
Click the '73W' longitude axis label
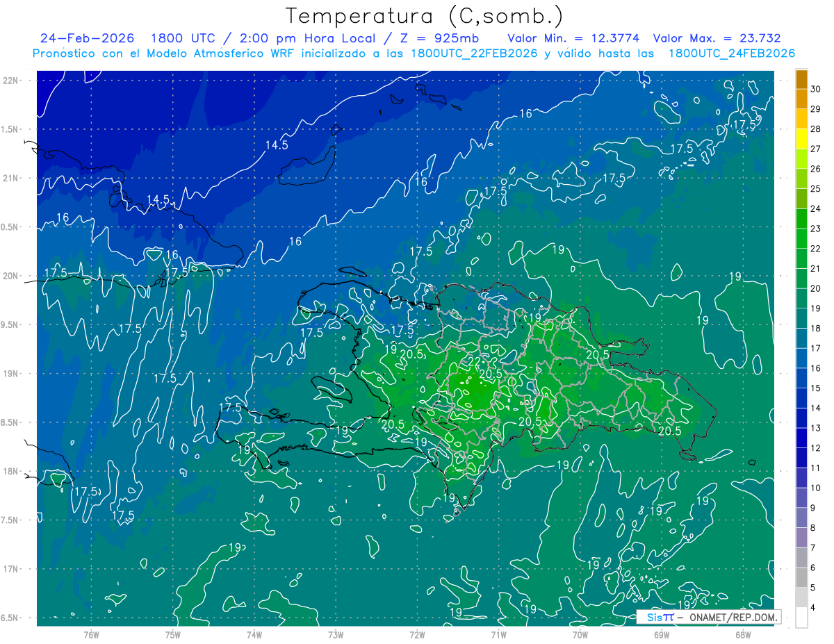pyautogui.click(x=336, y=634)
